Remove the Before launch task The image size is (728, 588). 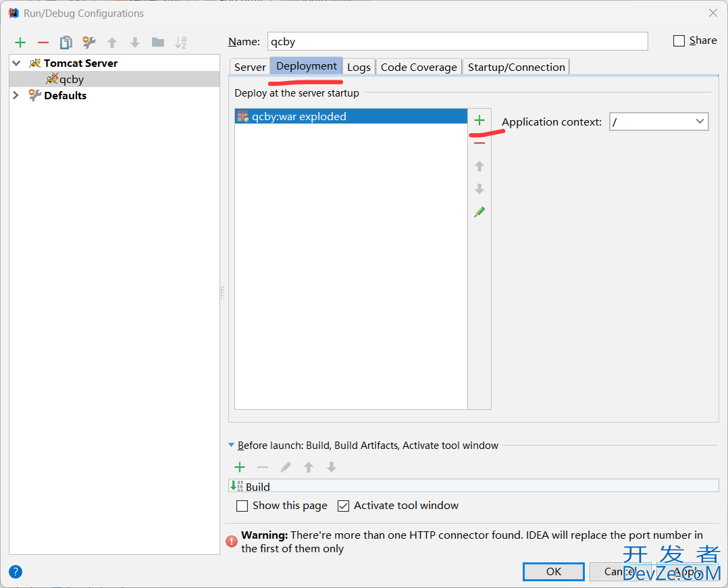tap(263, 467)
